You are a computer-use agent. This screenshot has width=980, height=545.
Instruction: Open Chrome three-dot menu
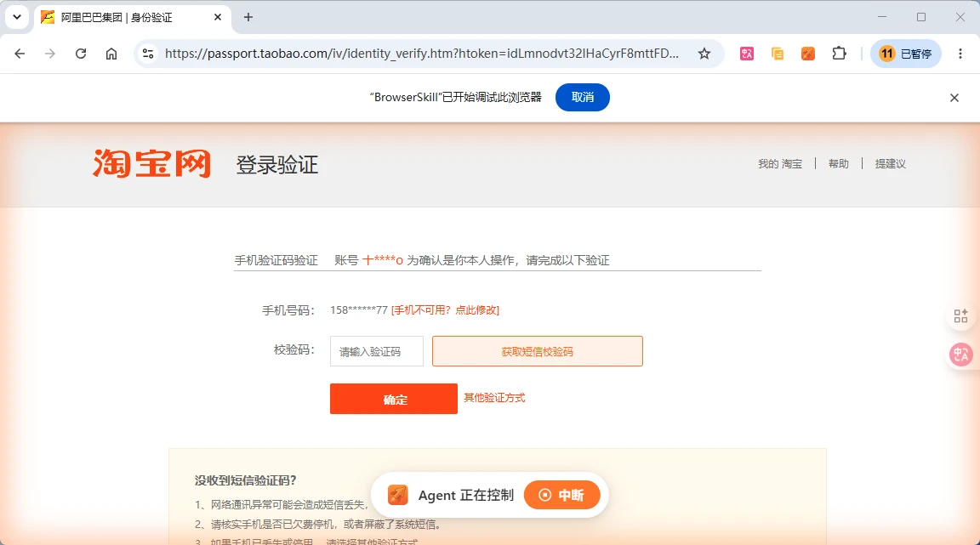(x=960, y=54)
